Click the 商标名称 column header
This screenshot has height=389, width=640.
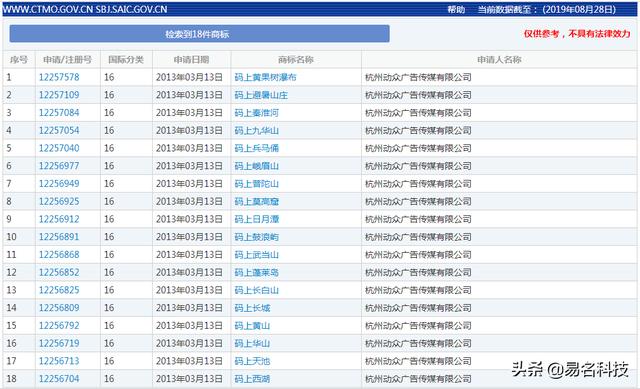pos(296,60)
